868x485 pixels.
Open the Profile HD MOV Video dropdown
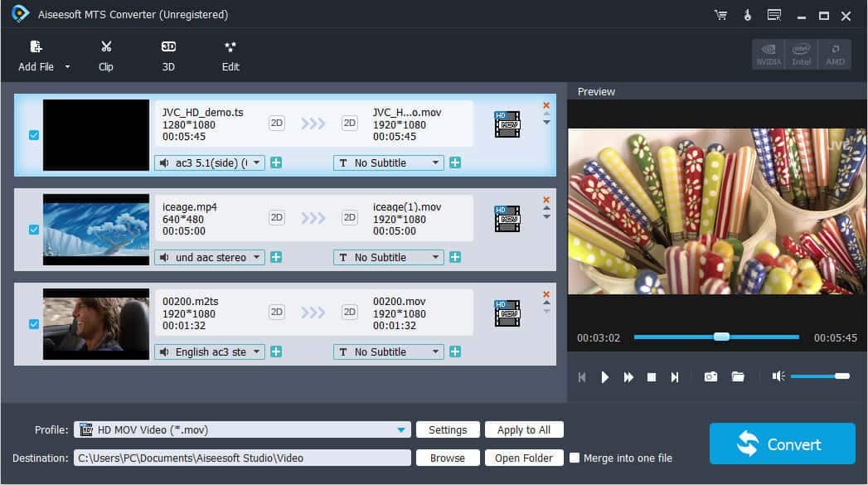(x=242, y=429)
